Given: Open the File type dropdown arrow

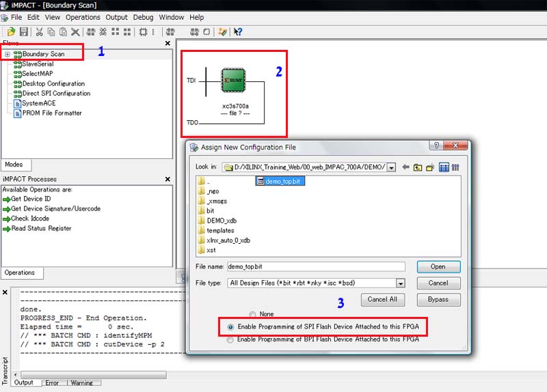Looking at the screenshot, I should (401, 283).
